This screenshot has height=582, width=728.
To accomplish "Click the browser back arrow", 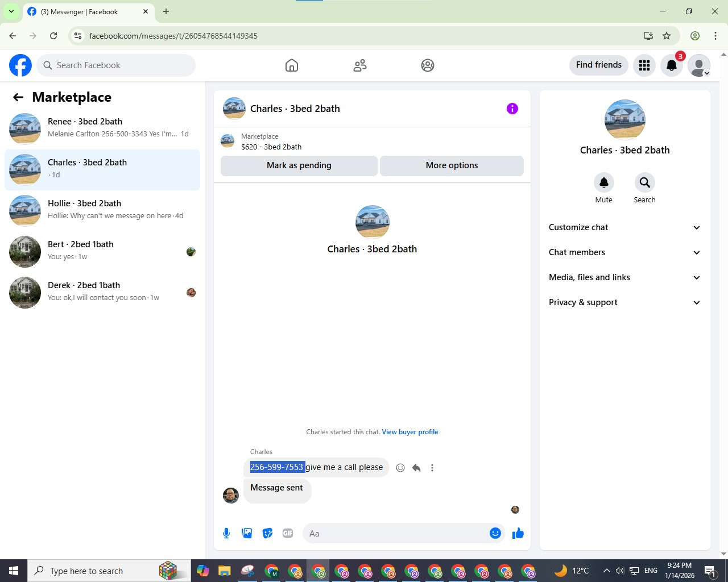I will coord(13,36).
